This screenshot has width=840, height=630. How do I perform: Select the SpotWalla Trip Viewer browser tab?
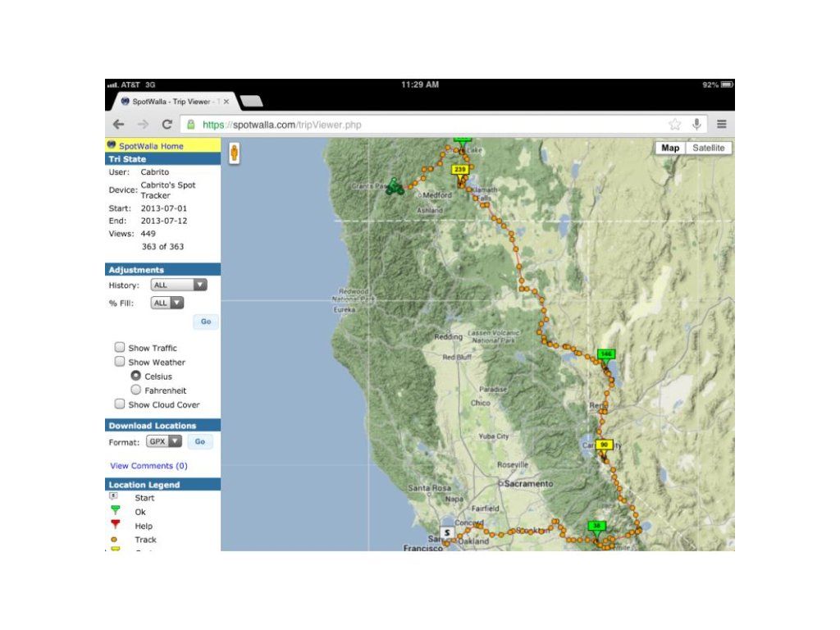171,102
